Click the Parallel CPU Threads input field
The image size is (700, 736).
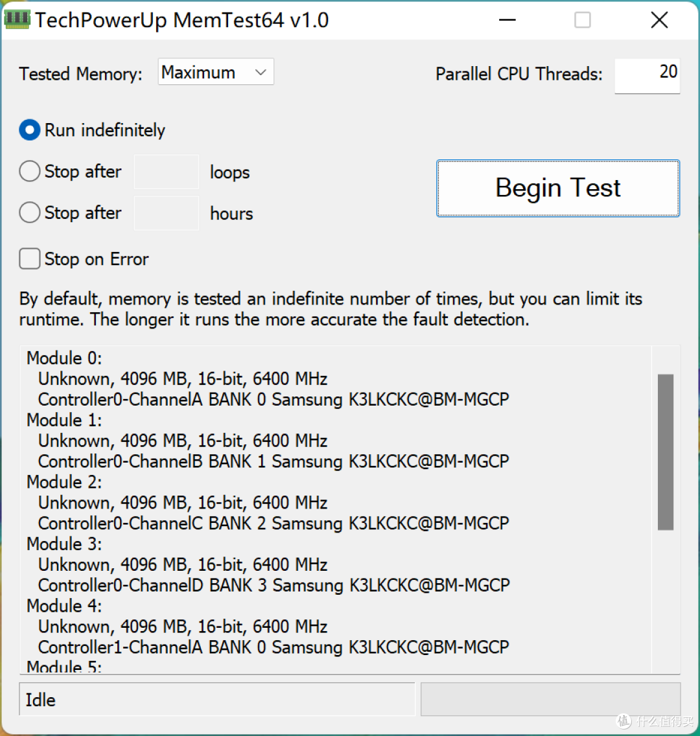coord(647,76)
